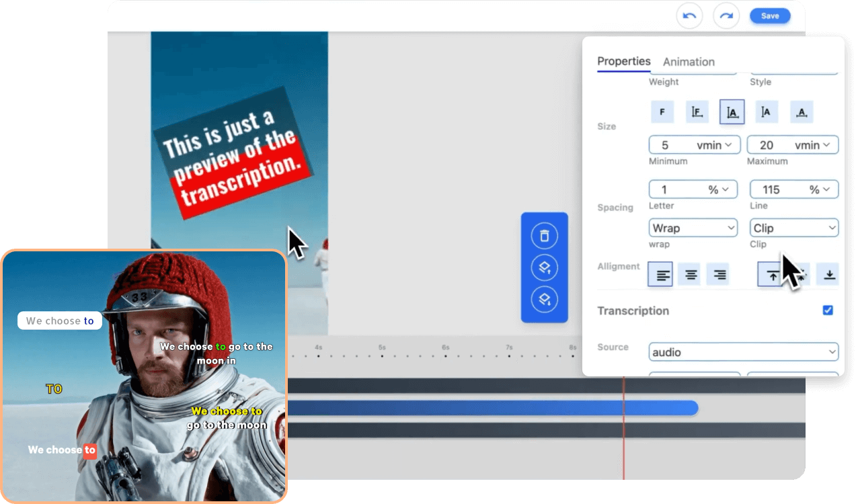
Task: Click the blue clip bar in timeline
Action: (491, 408)
